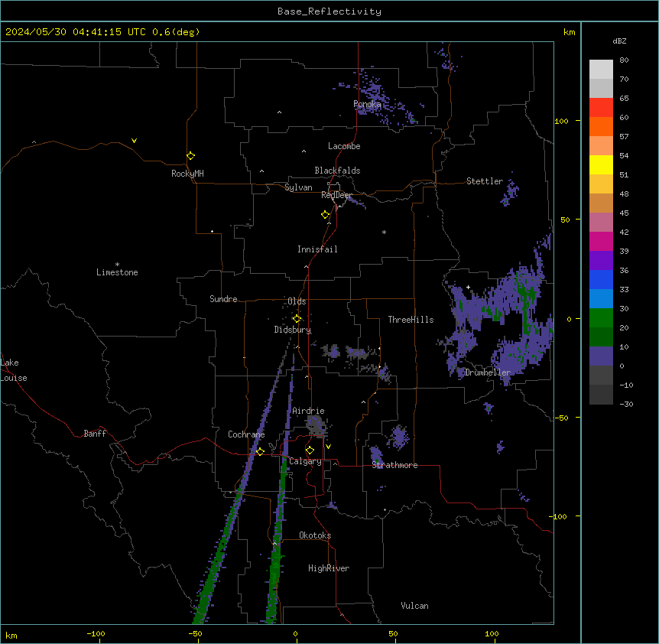Click the Blackfalds label on map
Image resolution: width=659 pixels, height=644 pixels.
point(337,171)
